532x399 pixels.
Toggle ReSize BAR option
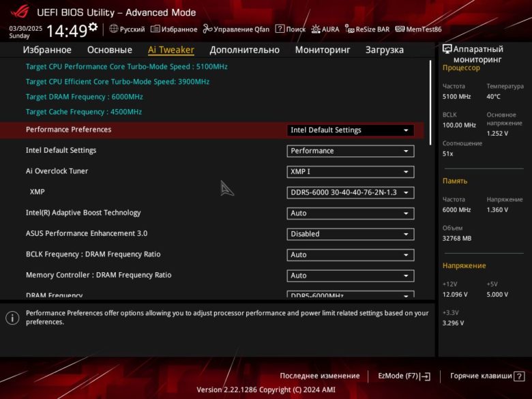pyautogui.click(x=367, y=29)
